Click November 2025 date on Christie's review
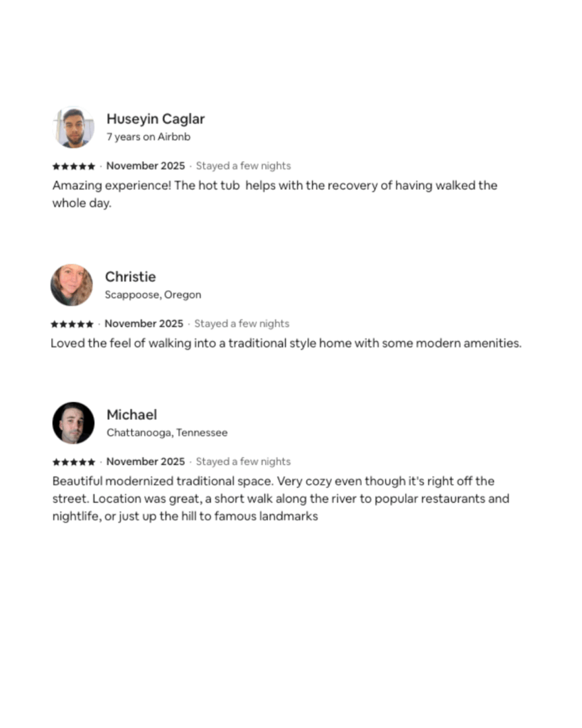582x728 pixels. (x=144, y=323)
